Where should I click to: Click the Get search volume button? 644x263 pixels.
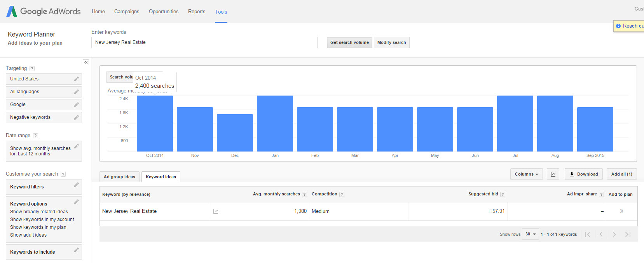[349, 42]
